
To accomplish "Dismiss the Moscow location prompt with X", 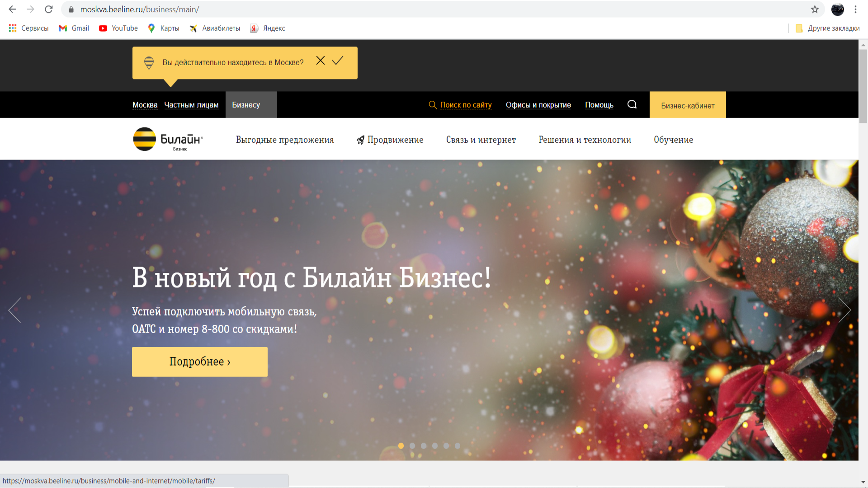I will [321, 61].
